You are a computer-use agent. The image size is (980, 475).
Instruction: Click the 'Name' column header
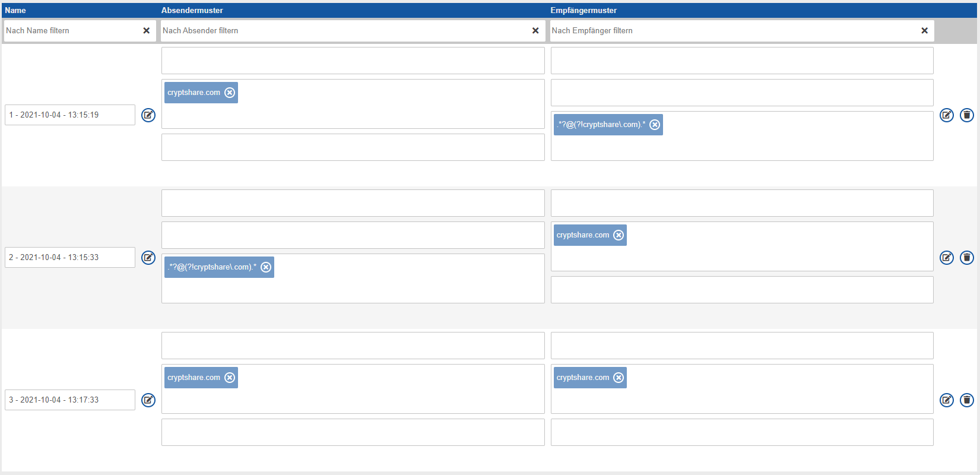tap(15, 10)
